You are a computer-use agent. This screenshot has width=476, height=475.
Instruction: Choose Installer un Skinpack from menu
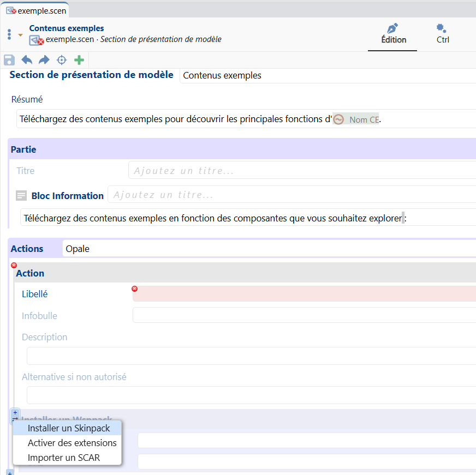[67, 428]
